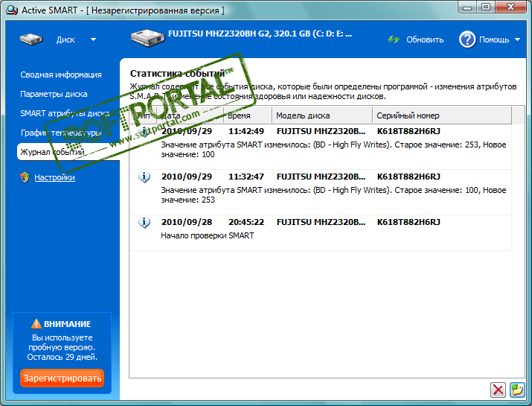Select the event at 11:32:47

coord(321,192)
